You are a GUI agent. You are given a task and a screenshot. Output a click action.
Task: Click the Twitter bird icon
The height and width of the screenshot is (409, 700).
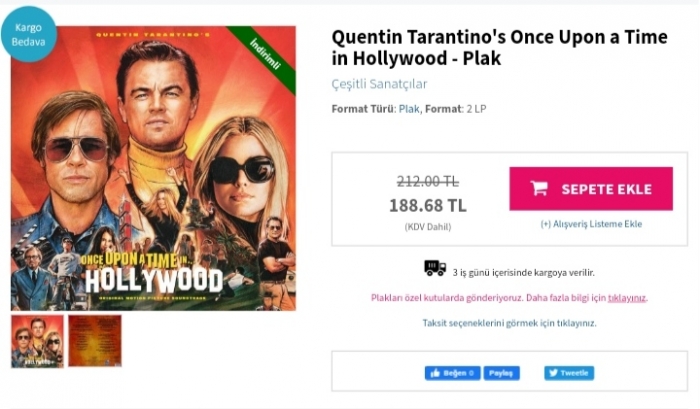(x=554, y=373)
